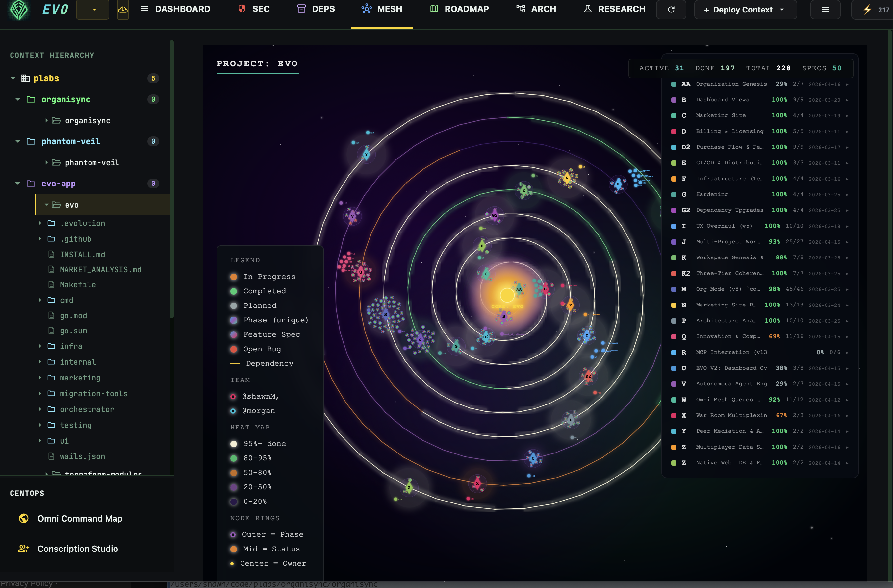This screenshot has height=588, width=893.
Task: Collapse the organisync parent folder
Action: 18,99
